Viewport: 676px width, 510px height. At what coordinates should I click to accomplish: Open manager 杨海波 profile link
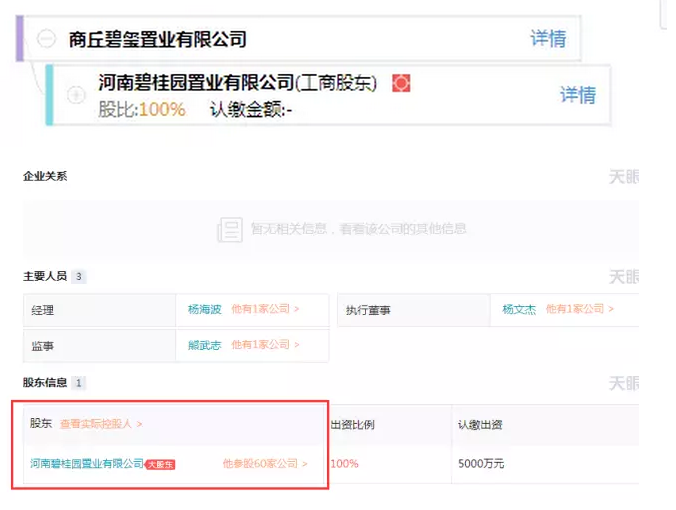coord(204,309)
